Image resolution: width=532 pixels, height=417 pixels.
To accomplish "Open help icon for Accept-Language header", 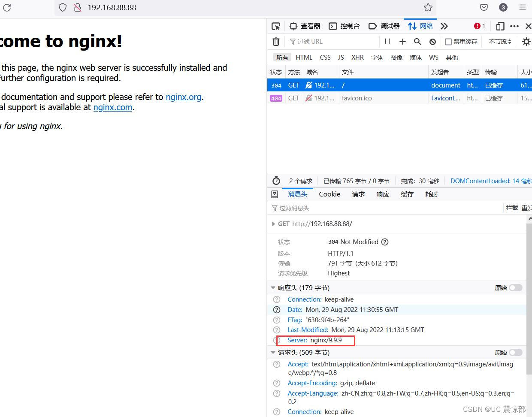I will (277, 393).
